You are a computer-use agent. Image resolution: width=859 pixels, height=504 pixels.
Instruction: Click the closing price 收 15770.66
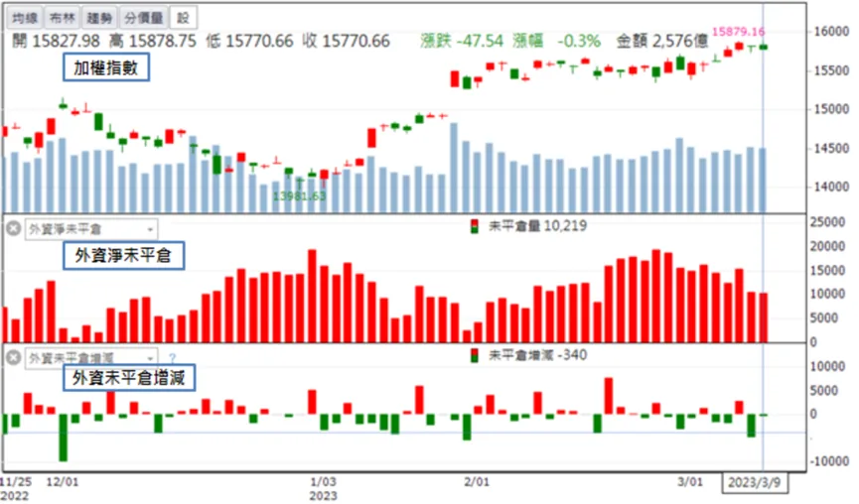pos(347,41)
